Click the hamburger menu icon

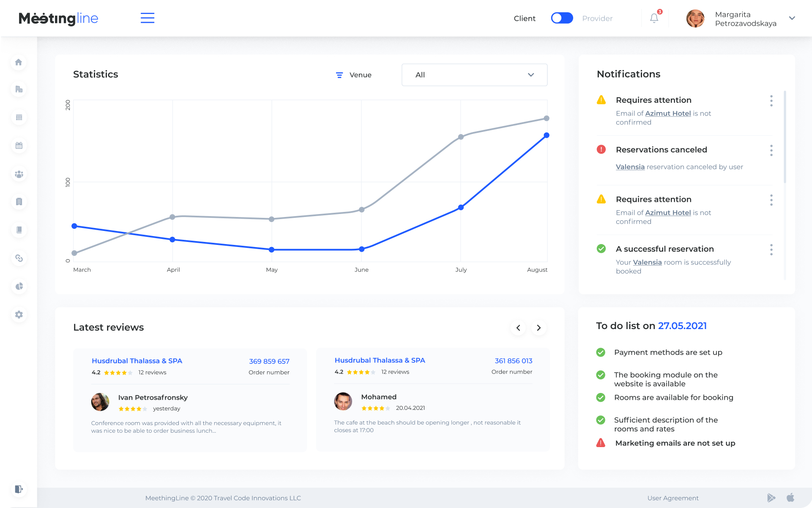(147, 18)
